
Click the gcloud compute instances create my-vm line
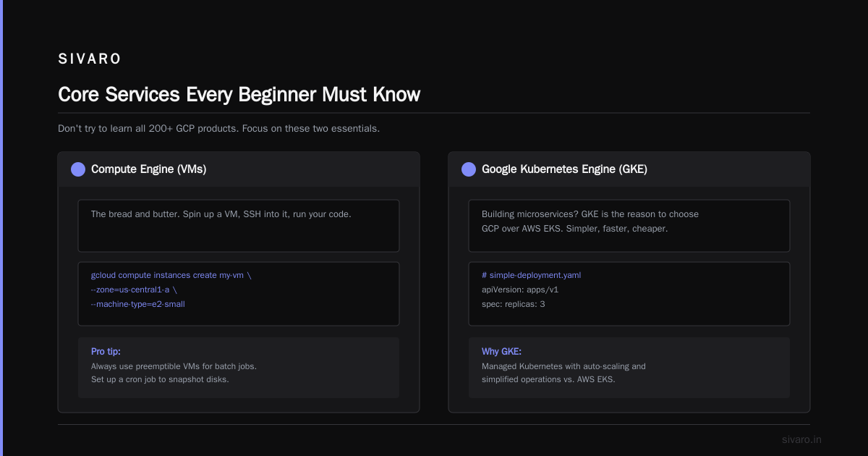coord(171,276)
